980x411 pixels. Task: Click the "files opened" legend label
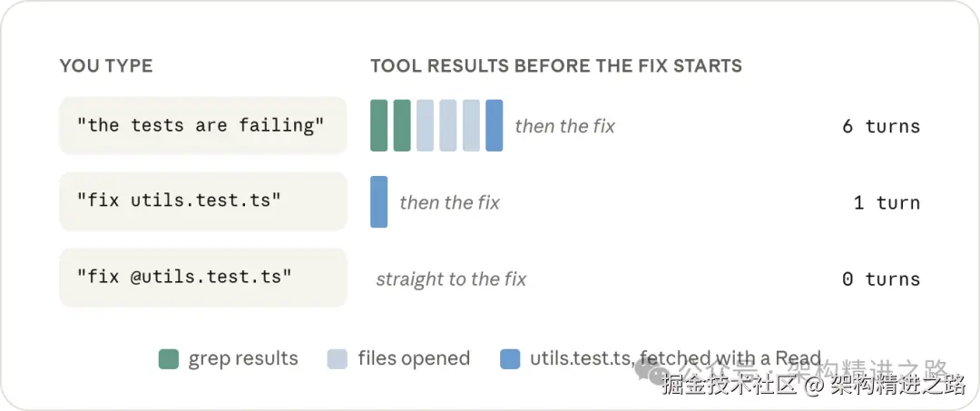414,358
